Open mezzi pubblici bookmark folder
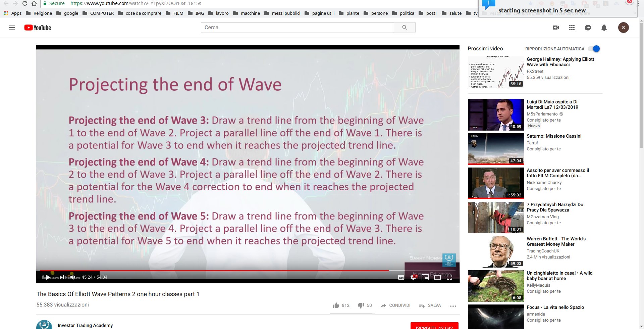Screen dimensions: 644x329 click(282, 13)
